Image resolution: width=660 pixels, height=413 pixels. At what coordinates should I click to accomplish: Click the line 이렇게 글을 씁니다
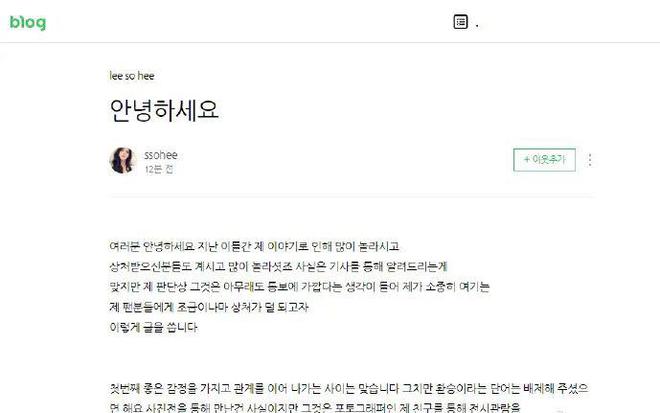153,327
